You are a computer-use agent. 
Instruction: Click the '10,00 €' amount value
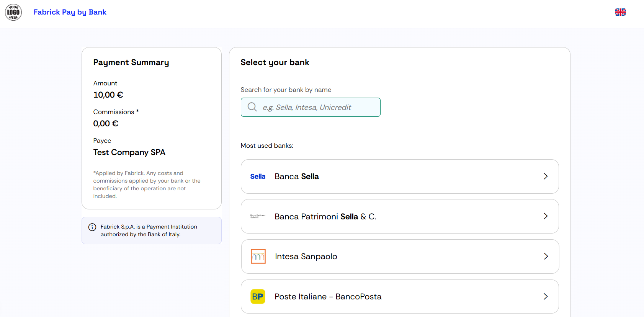pos(108,95)
